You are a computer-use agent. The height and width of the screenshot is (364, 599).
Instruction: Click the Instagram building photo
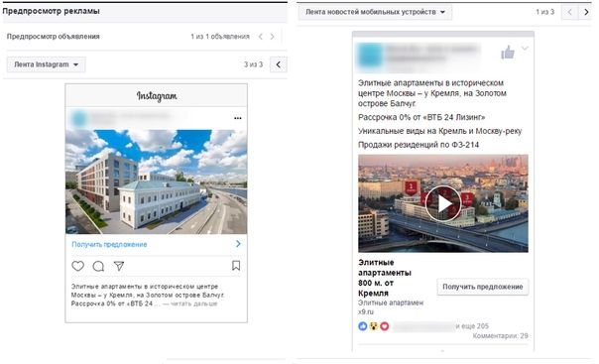tap(157, 182)
